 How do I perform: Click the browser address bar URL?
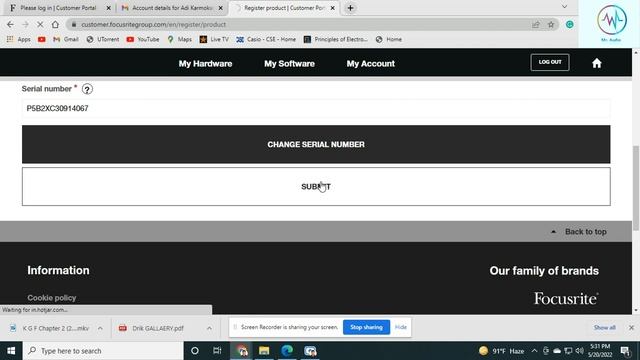153,24
